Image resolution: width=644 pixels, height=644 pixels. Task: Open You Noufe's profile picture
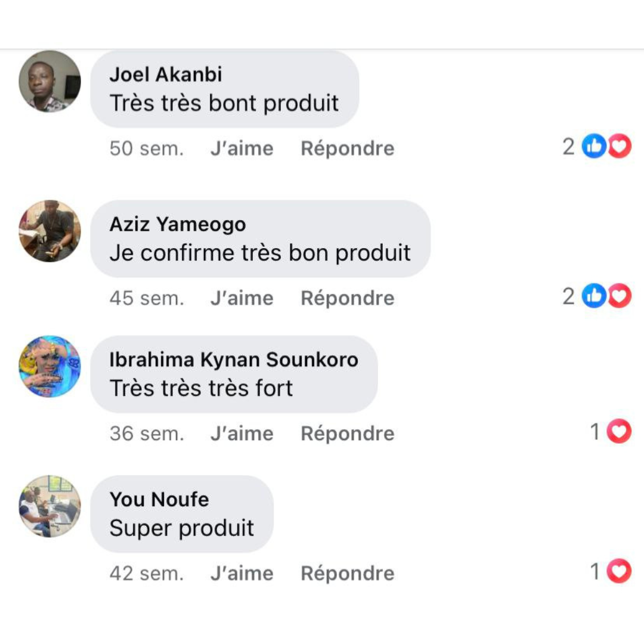point(49,506)
